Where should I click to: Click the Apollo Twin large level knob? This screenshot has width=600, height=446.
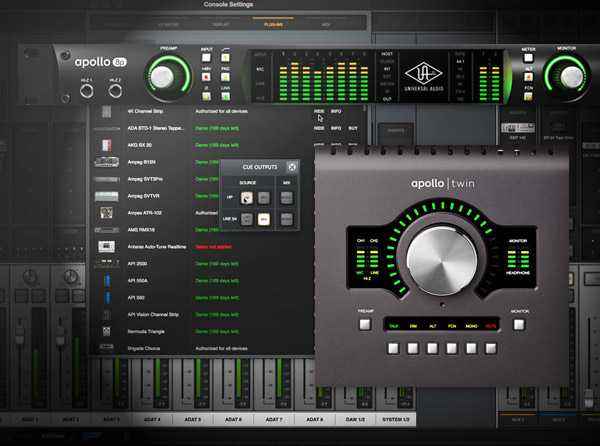pos(442,260)
